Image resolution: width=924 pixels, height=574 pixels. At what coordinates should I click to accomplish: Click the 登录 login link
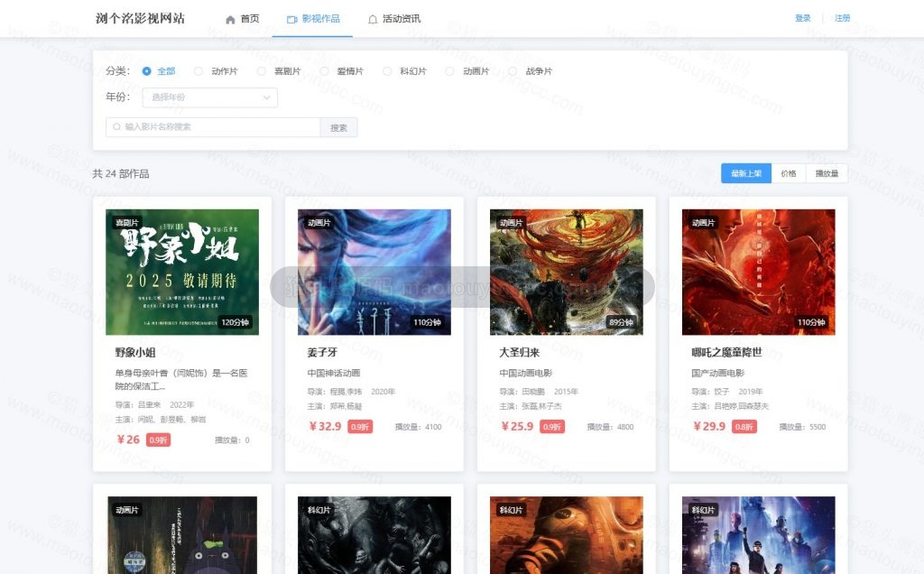(x=802, y=18)
